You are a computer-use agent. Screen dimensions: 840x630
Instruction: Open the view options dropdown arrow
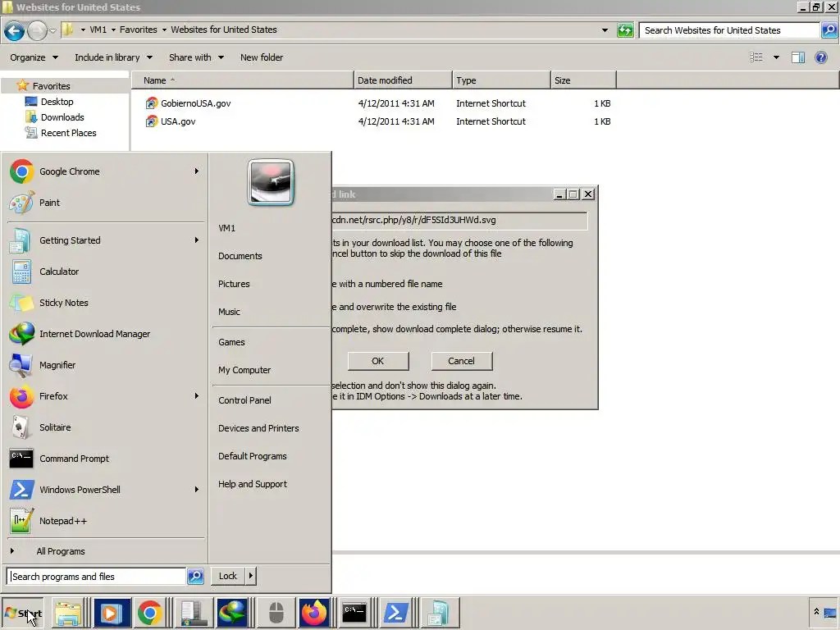tap(776, 57)
